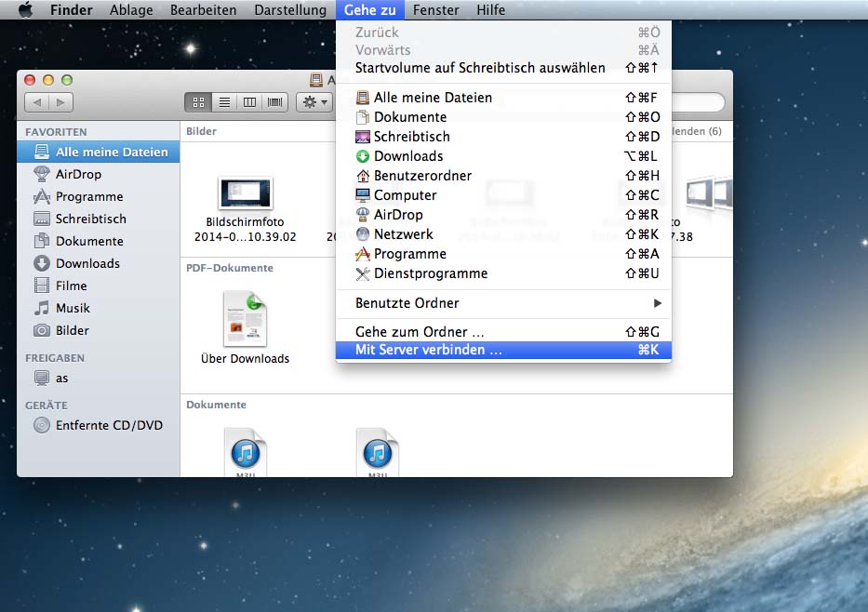Switch to list view mode
The image size is (868, 612).
[x=223, y=102]
